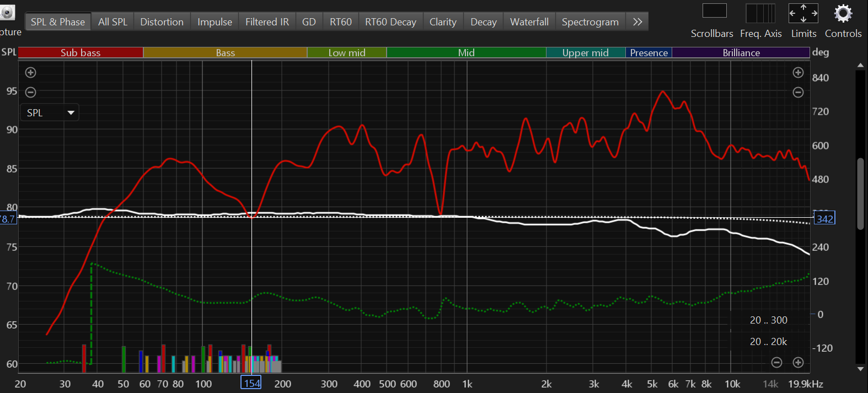Screen dimensions: 868x393
Task: Zoom in frequency axis plus icon
Action: pos(798,362)
